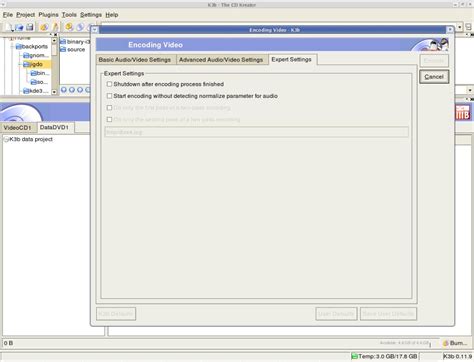
Task: Click the folder tree vertical scrollbar thumb
Action: [54, 50]
